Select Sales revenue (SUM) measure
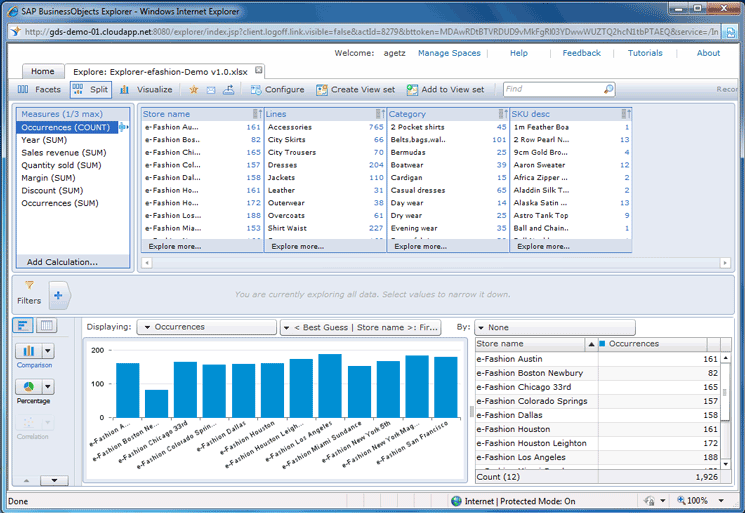The image size is (745, 513). 64,152
